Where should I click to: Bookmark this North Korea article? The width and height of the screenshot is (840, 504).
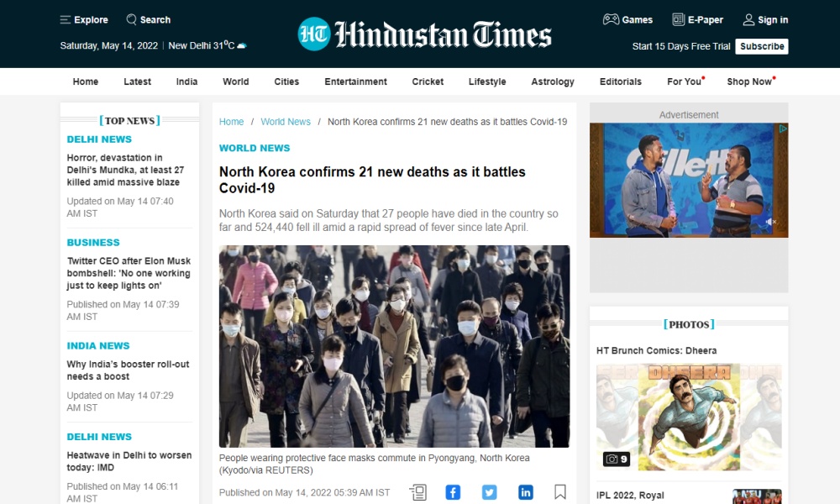[560, 492]
